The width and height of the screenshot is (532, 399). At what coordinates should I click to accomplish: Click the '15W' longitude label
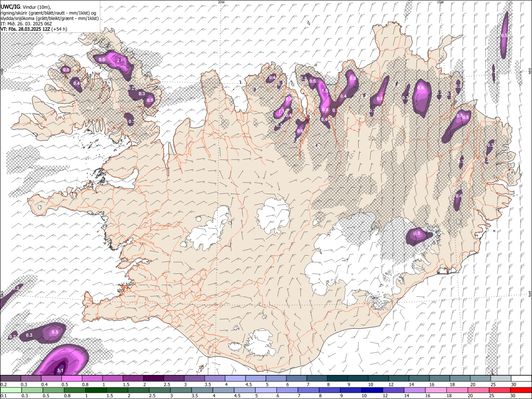[x=440, y=2]
